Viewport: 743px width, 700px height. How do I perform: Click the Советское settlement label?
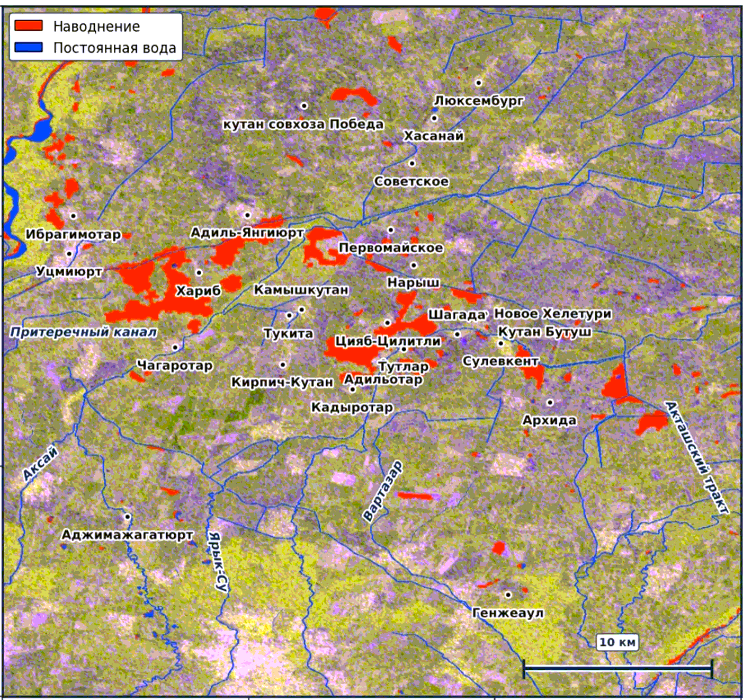click(x=411, y=181)
